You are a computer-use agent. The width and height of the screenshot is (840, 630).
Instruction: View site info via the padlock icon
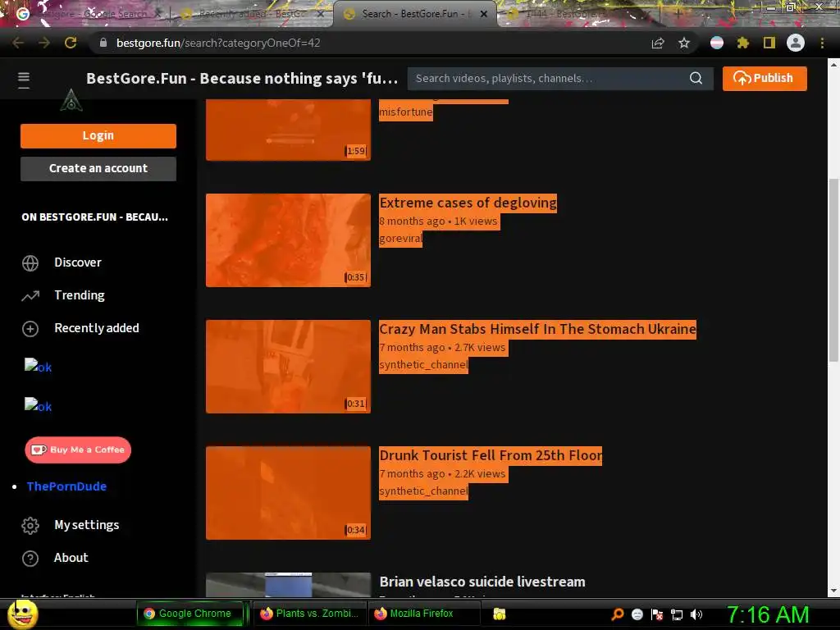tap(103, 43)
